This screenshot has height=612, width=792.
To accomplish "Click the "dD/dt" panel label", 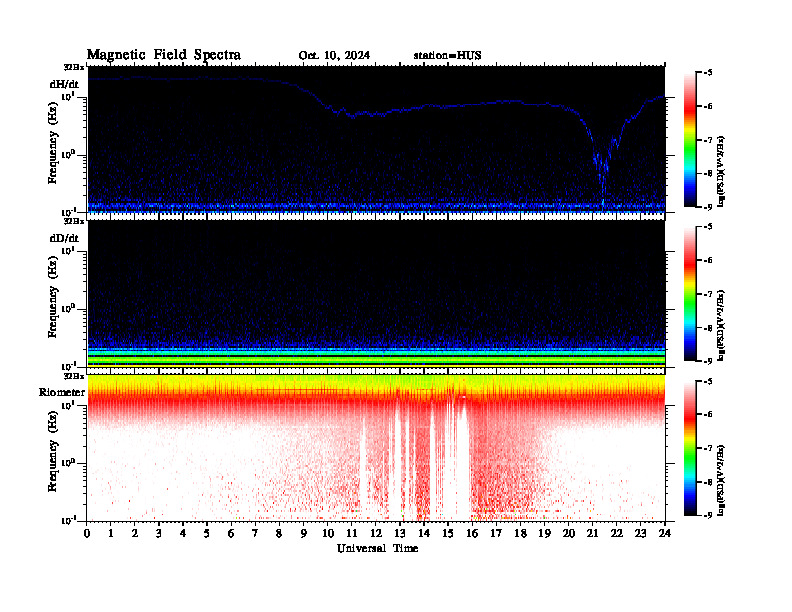I will (x=64, y=238).
